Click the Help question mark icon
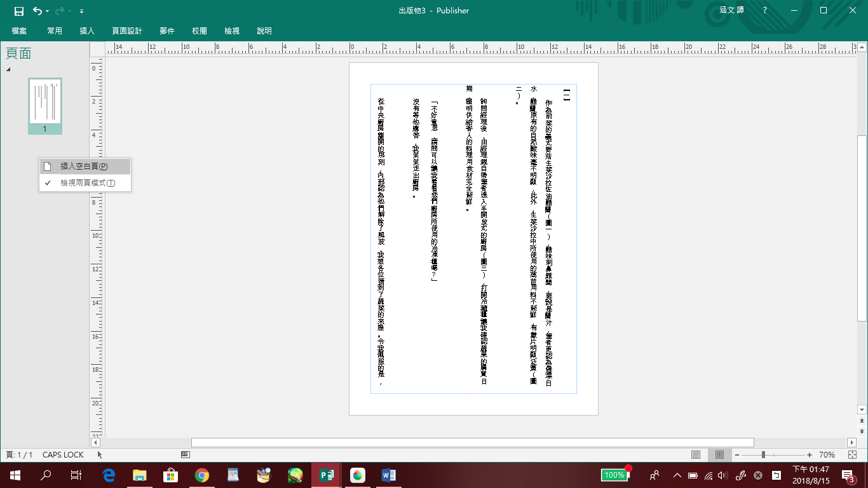868x488 pixels. pos(765,11)
